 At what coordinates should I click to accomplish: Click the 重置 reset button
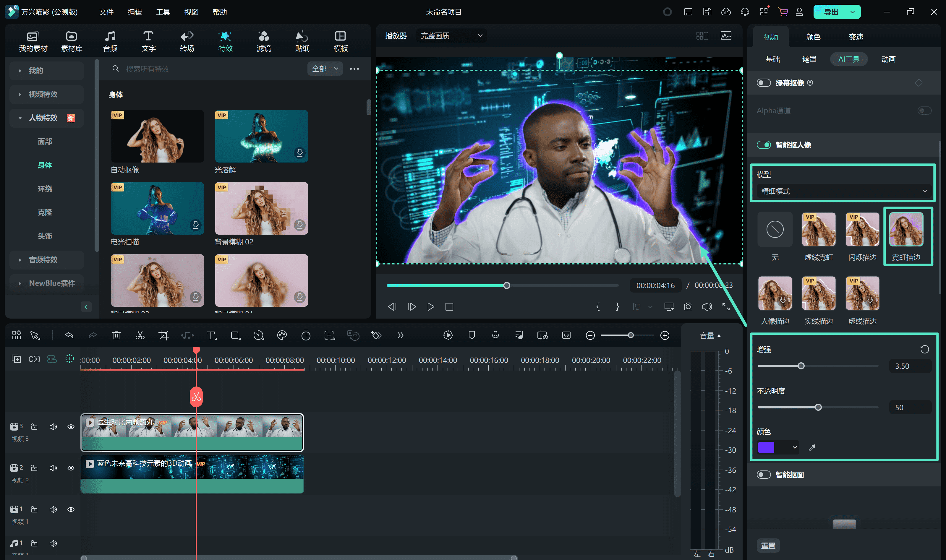[x=768, y=546]
